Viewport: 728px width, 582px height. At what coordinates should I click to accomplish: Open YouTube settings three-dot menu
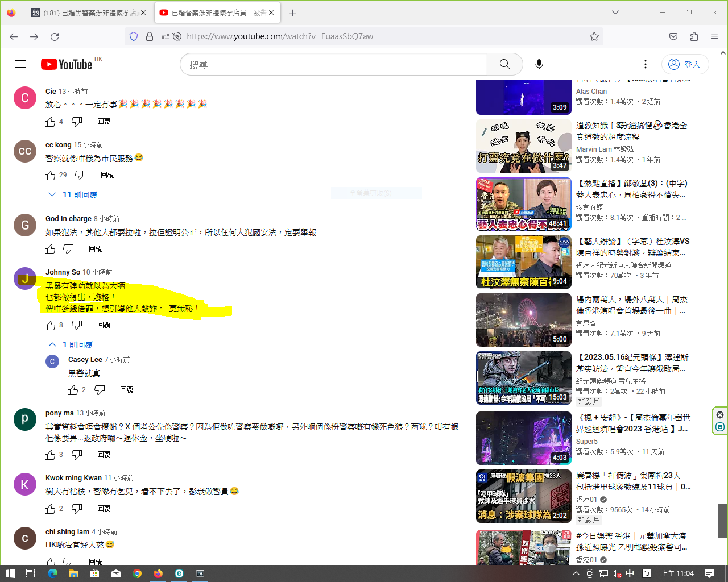[645, 64]
